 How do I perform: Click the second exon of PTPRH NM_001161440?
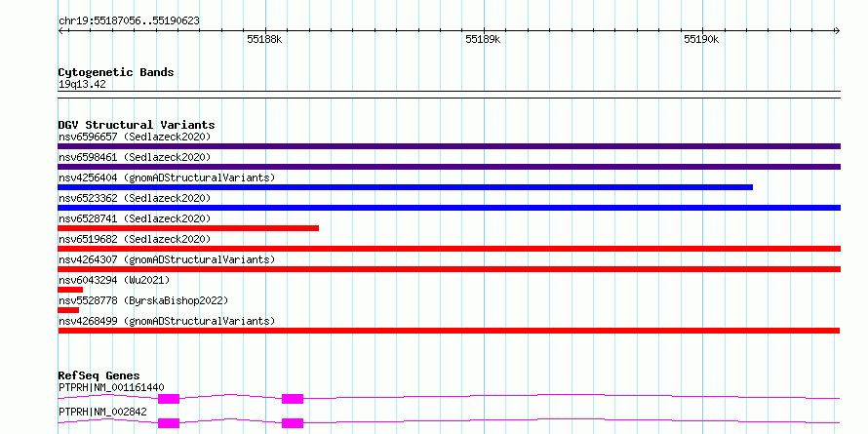coord(293,399)
